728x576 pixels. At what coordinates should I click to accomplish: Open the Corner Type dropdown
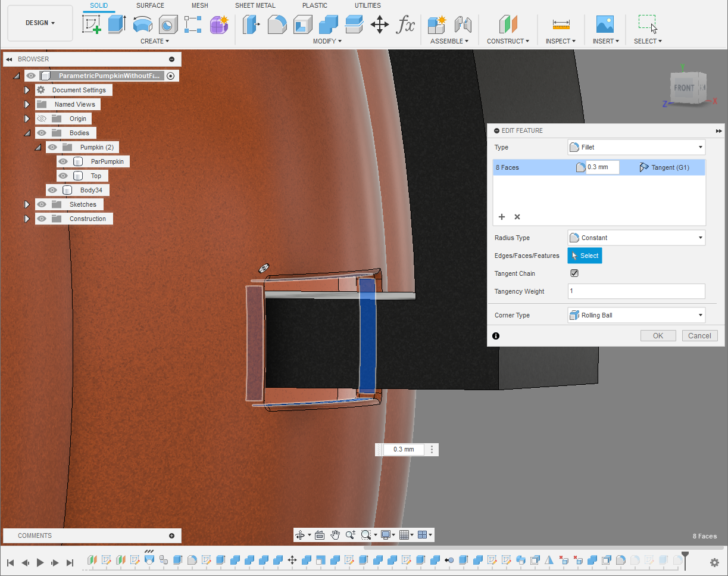tap(636, 315)
